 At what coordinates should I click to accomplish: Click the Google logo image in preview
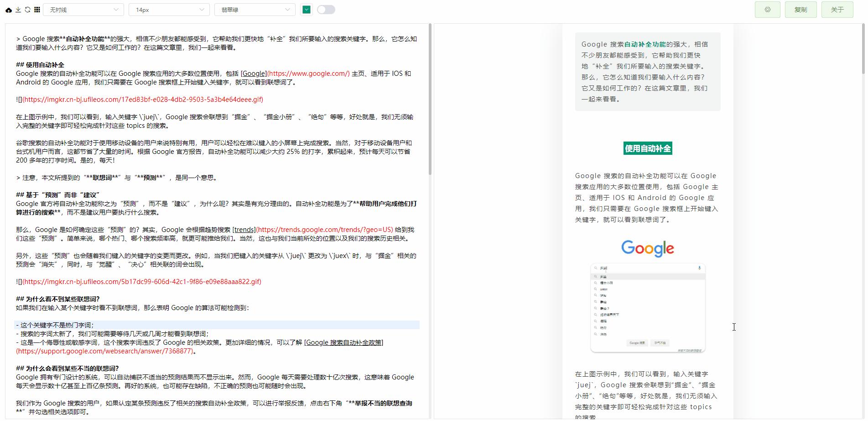(x=647, y=248)
